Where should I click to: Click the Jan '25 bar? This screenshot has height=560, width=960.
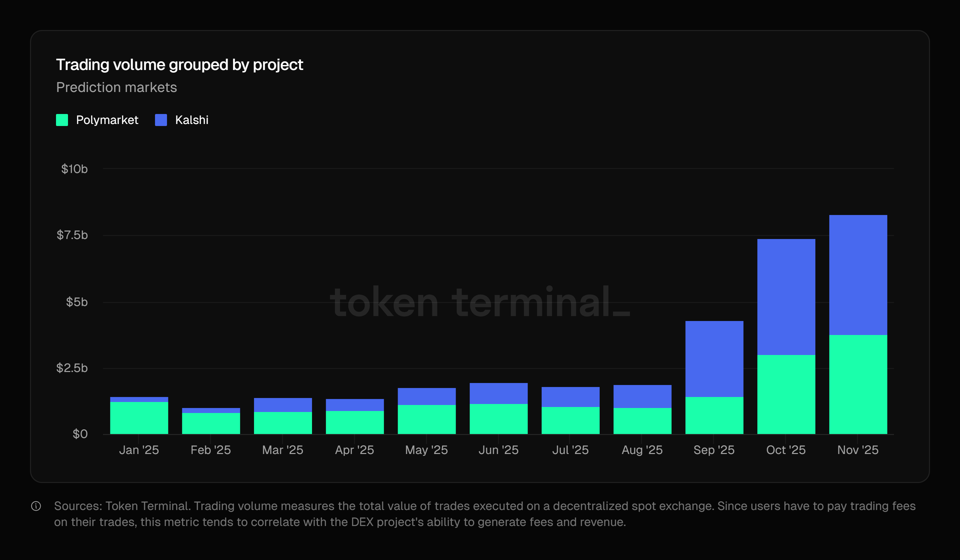139,415
